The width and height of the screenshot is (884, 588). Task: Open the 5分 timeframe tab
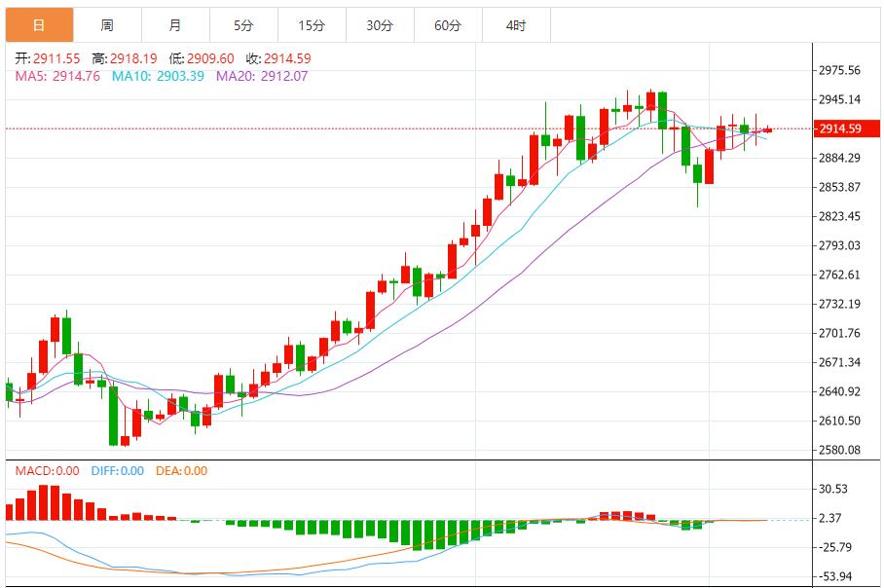click(x=243, y=25)
